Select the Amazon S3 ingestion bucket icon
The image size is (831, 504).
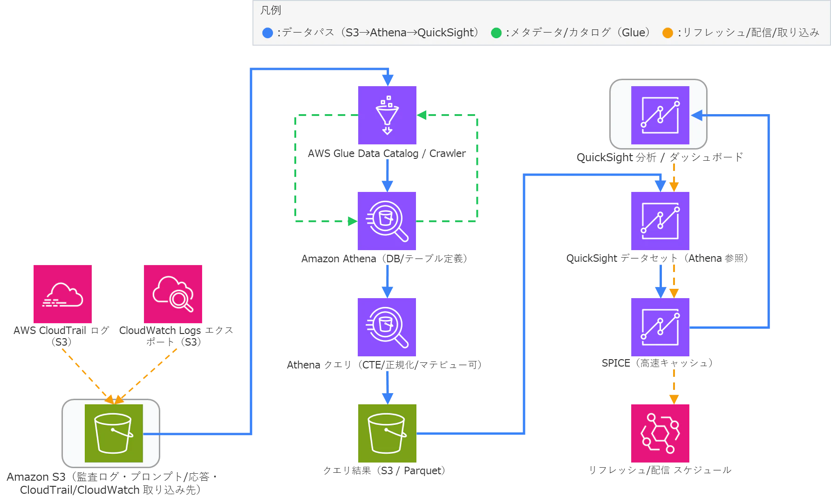coord(114,433)
